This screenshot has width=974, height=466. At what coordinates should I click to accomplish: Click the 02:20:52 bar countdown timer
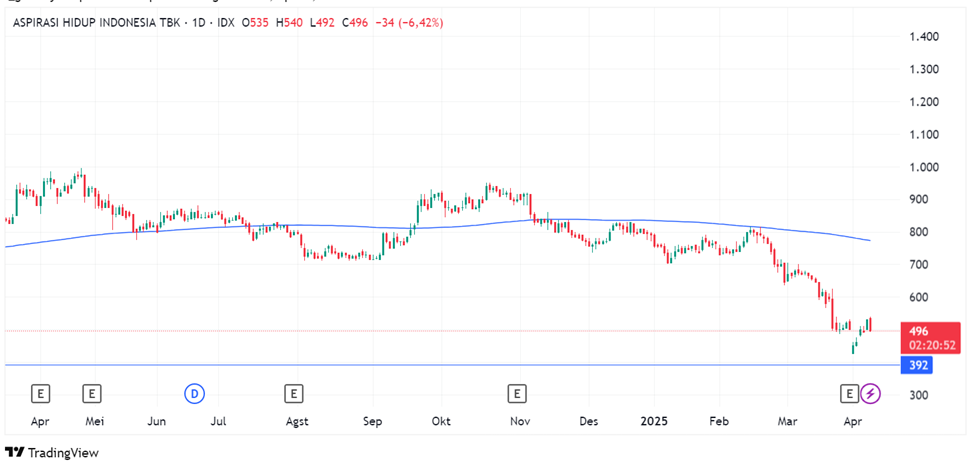point(931,346)
